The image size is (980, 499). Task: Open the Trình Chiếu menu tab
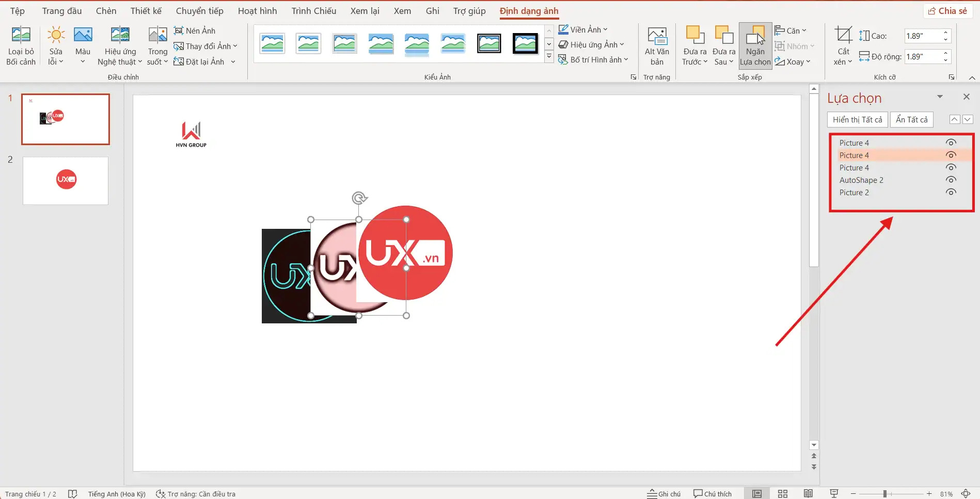click(x=313, y=10)
